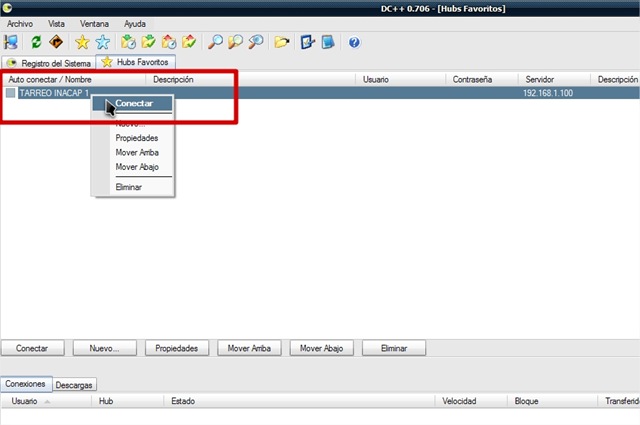Click the DC++ application icon in title bar

click(7, 8)
